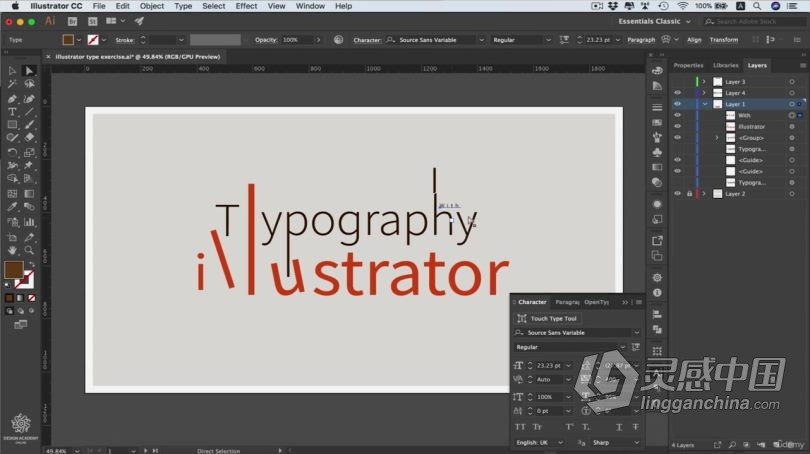Open the Color Guide panel icon
The width and height of the screenshot is (810, 454).
coord(657,86)
